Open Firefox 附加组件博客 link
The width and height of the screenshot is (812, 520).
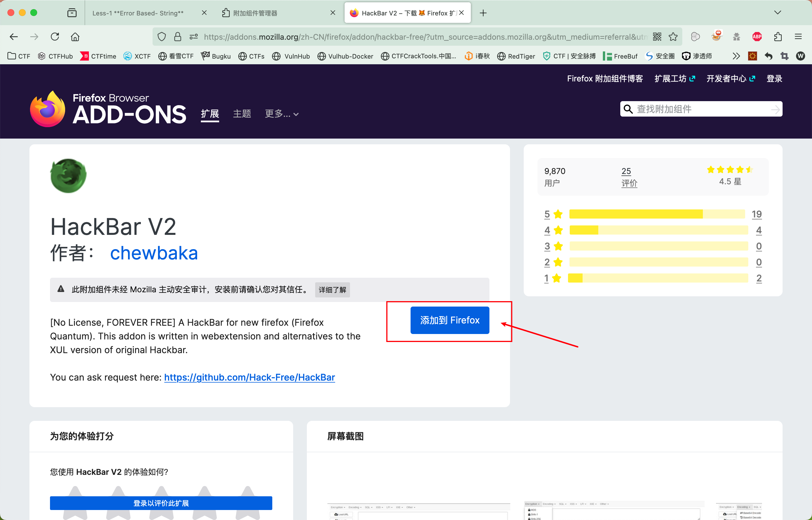[605, 79]
